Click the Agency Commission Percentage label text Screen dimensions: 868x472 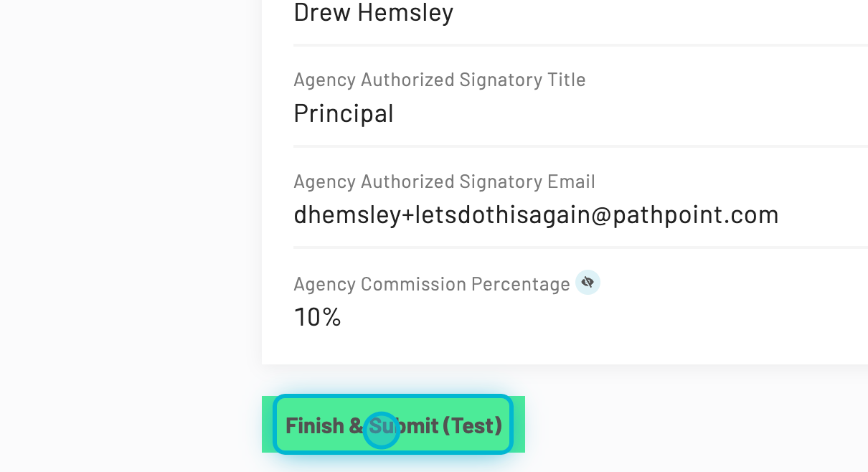pos(431,284)
